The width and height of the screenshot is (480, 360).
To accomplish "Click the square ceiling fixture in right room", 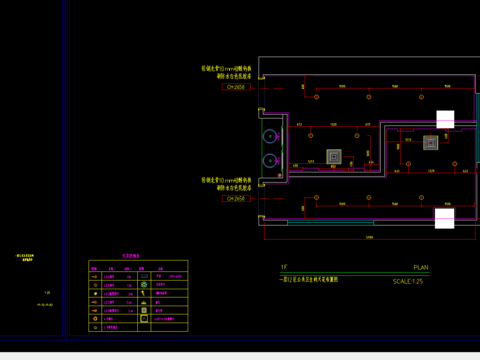I will coord(431,143).
